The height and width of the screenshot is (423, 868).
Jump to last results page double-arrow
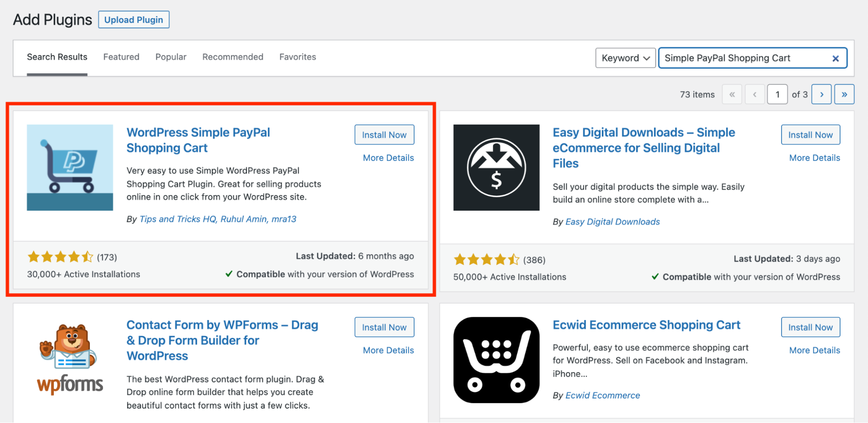(x=845, y=94)
